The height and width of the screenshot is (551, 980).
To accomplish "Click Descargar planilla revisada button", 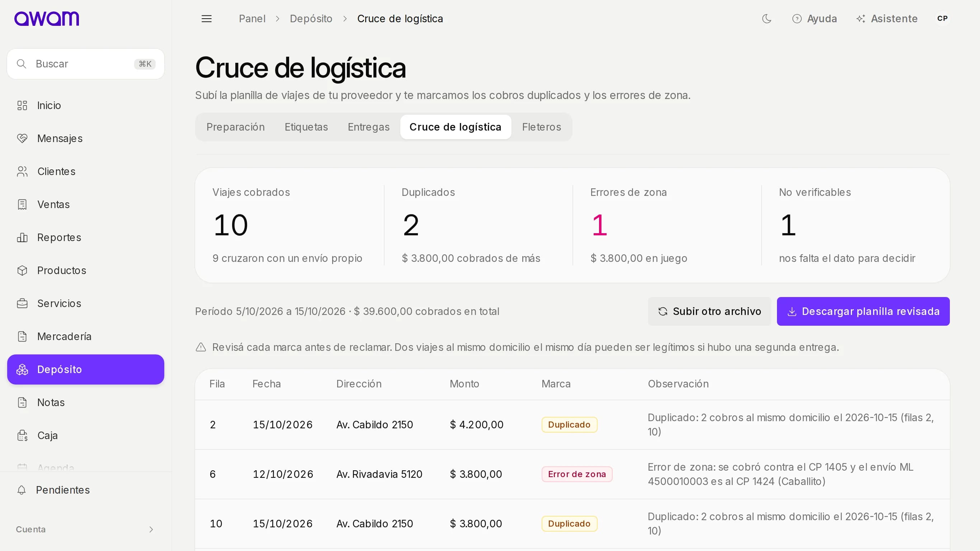I will click(863, 311).
